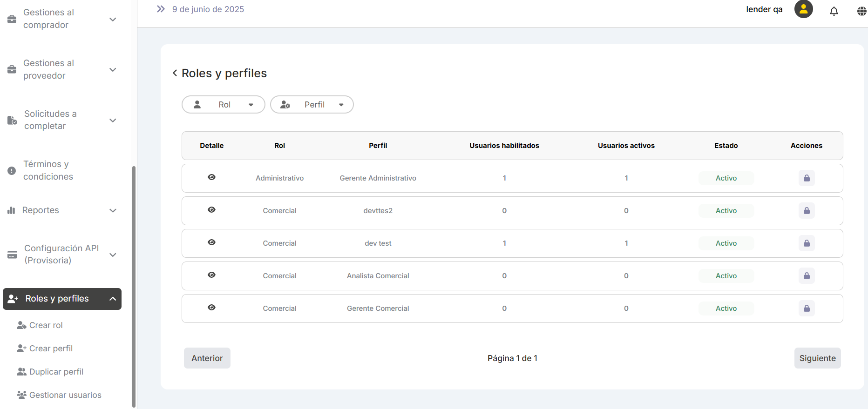Open Términos y condiciones in sidebar
868x409 pixels.
click(48, 170)
